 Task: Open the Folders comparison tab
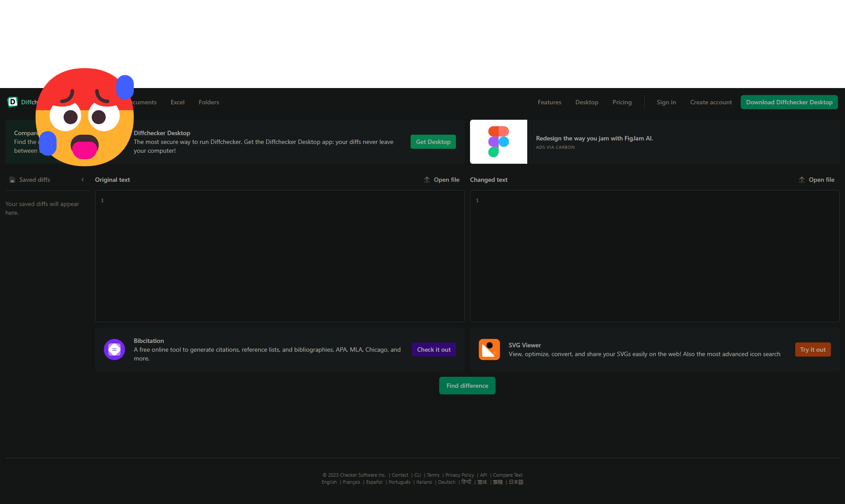(209, 102)
